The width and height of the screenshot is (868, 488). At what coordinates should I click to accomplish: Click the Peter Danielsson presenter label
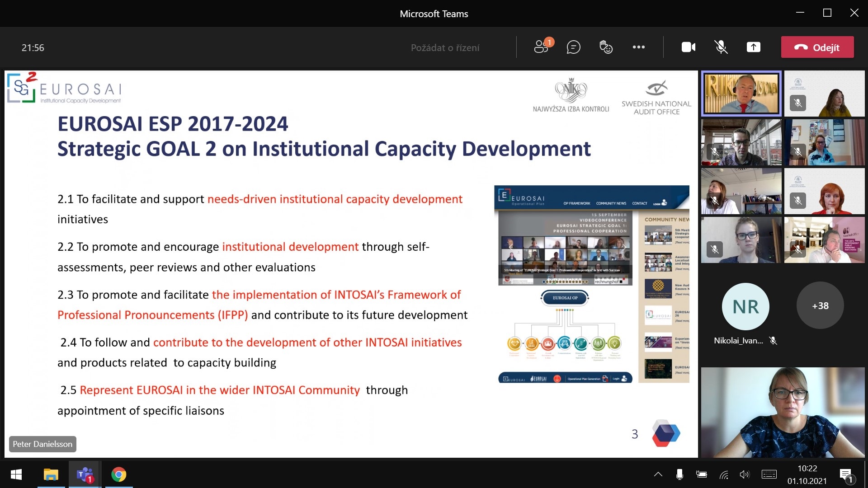pyautogui.click(x=42, y=444)
